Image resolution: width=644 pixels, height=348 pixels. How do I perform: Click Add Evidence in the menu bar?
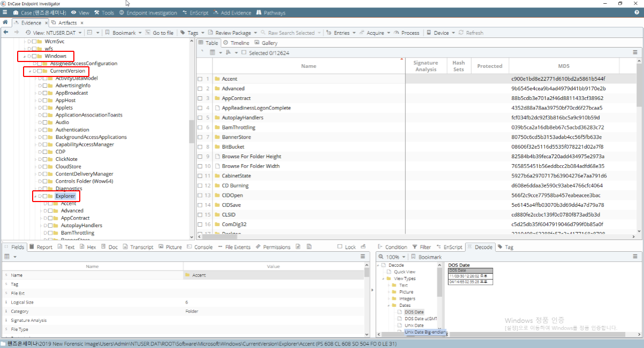point(232,12)
